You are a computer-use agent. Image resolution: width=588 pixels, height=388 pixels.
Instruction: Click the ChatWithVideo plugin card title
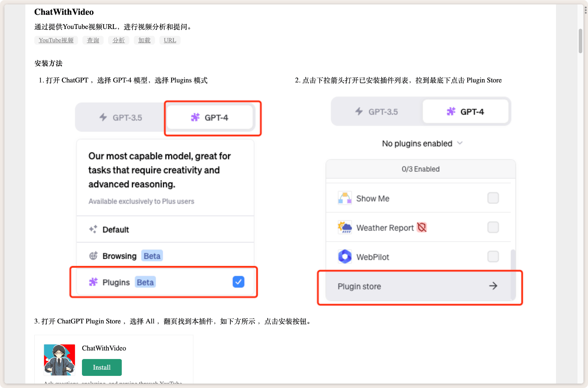104,348
